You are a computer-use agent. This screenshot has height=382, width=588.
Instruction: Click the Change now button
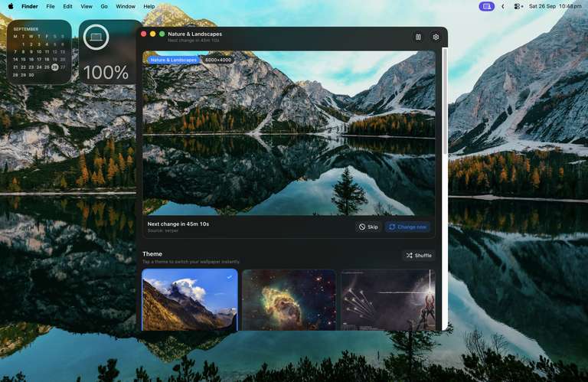407,227
